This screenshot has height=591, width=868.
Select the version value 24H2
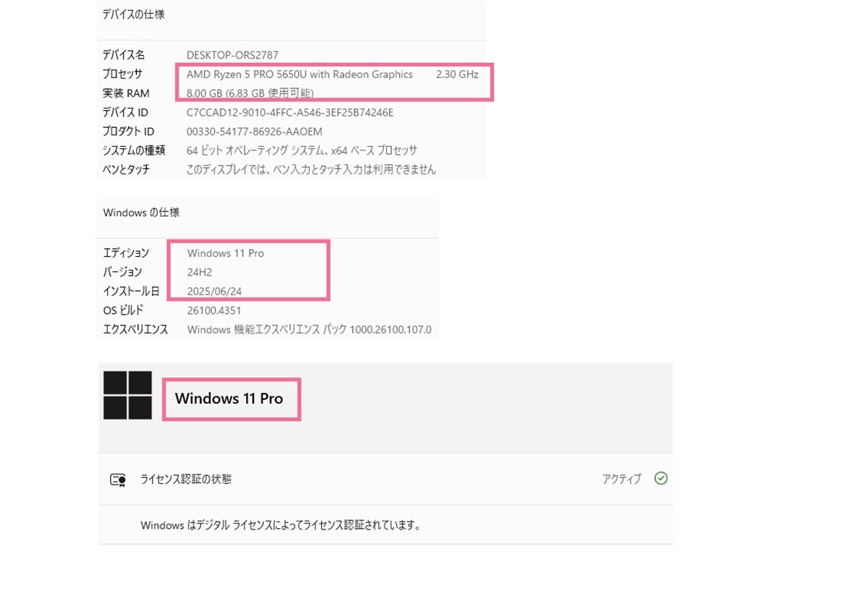click(200, 272)
